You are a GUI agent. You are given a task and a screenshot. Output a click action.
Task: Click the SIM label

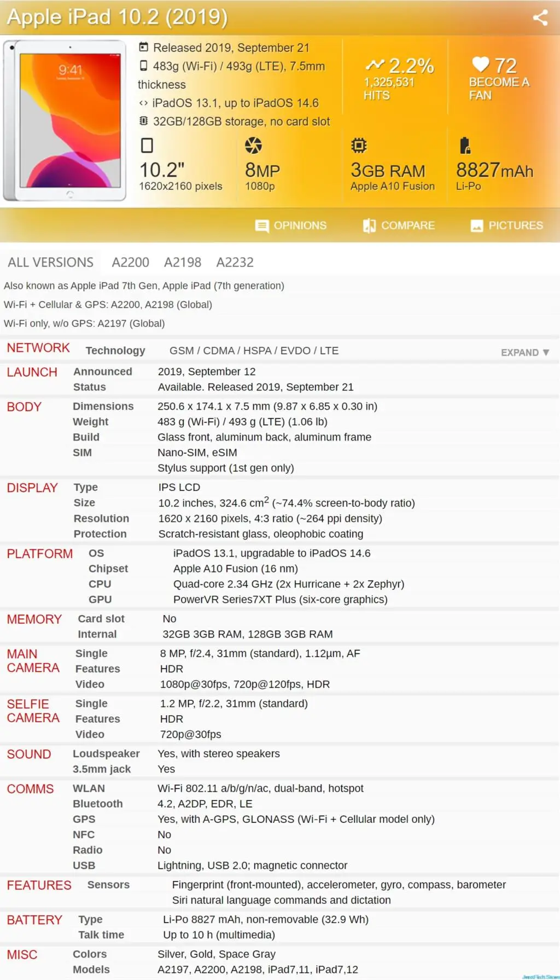(83, 453)
